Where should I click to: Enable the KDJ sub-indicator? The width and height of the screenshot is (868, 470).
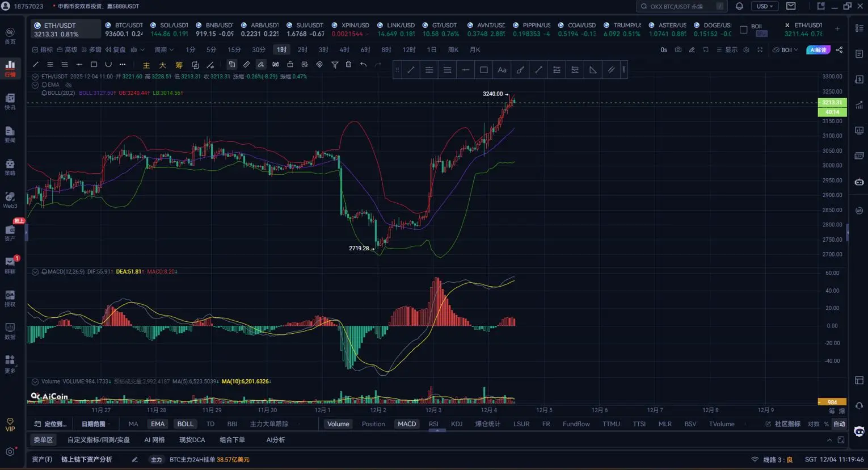coord(457,424)
